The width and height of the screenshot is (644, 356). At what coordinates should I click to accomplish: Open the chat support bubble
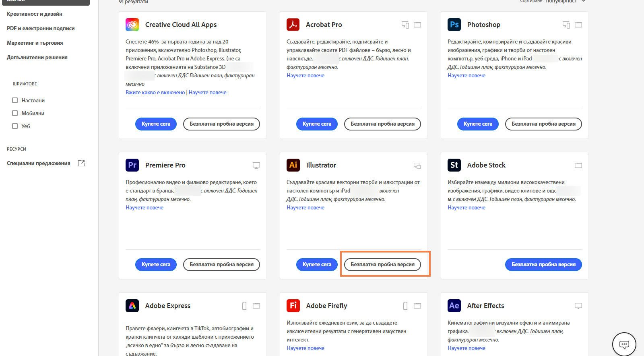tap(624, 344)
